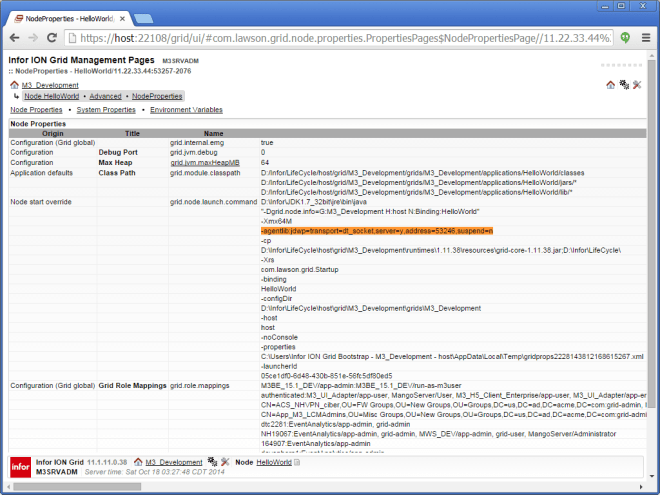Image resolution: width=660 pixels, height=495 pixels.
Task: Click the HelloWorld link in the footer
Action: (x=273, y=462)
